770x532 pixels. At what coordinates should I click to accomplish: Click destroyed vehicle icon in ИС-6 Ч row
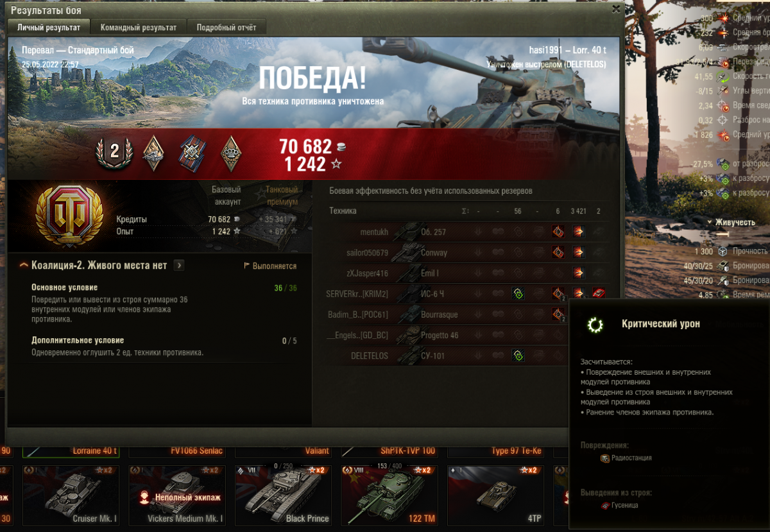[599, 294]
